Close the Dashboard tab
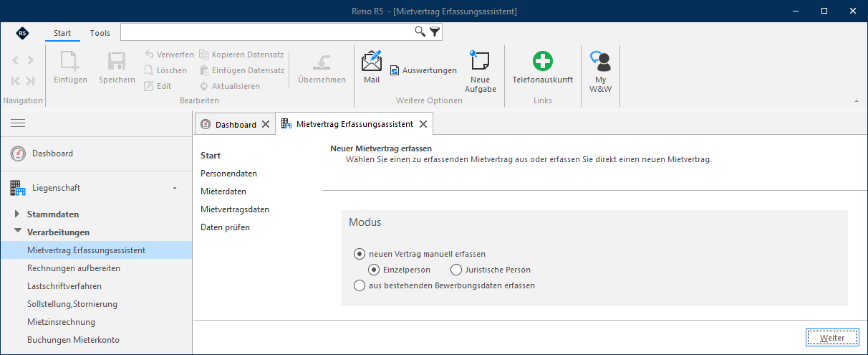This screenshot has width=868, height=355. pos(266,124)
